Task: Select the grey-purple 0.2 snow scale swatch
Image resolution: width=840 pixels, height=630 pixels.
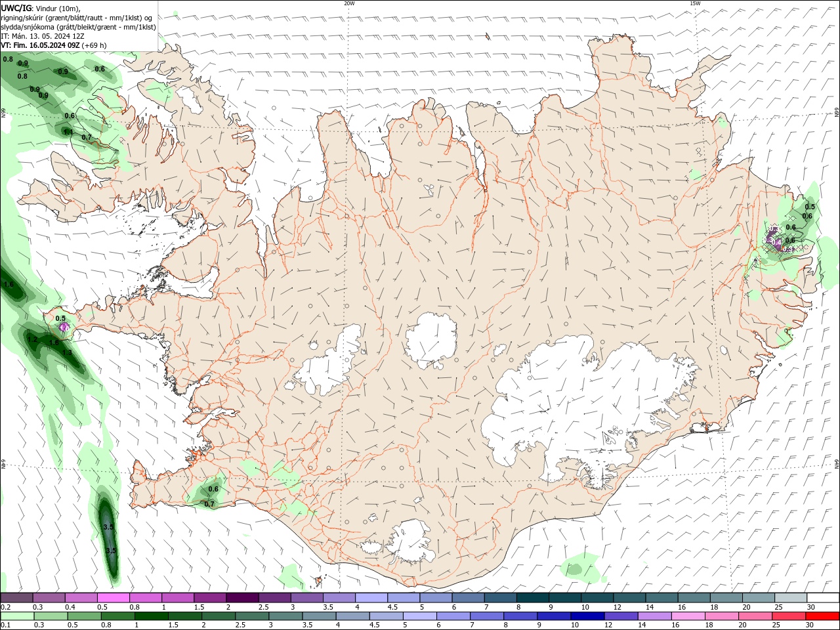Action: 16,598
